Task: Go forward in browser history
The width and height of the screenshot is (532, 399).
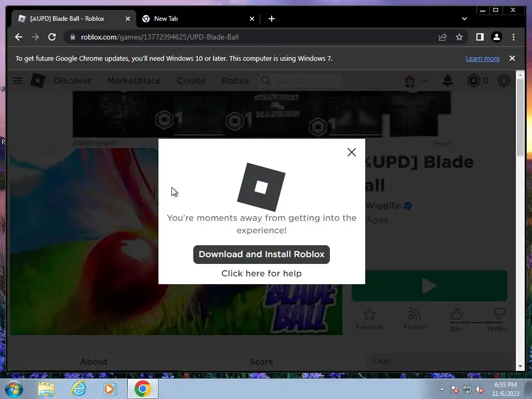Action: (35, 37)
